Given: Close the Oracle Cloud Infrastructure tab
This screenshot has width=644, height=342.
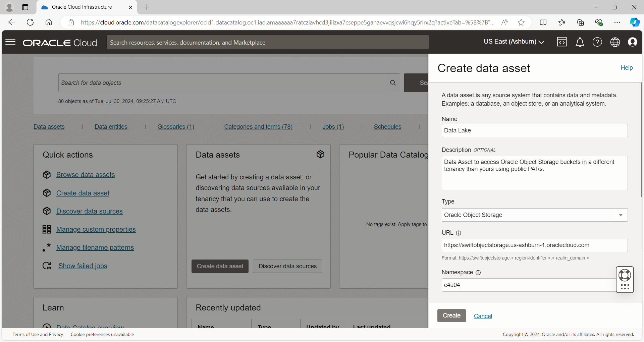Looking at the screenshot, I should coord(130,7).
